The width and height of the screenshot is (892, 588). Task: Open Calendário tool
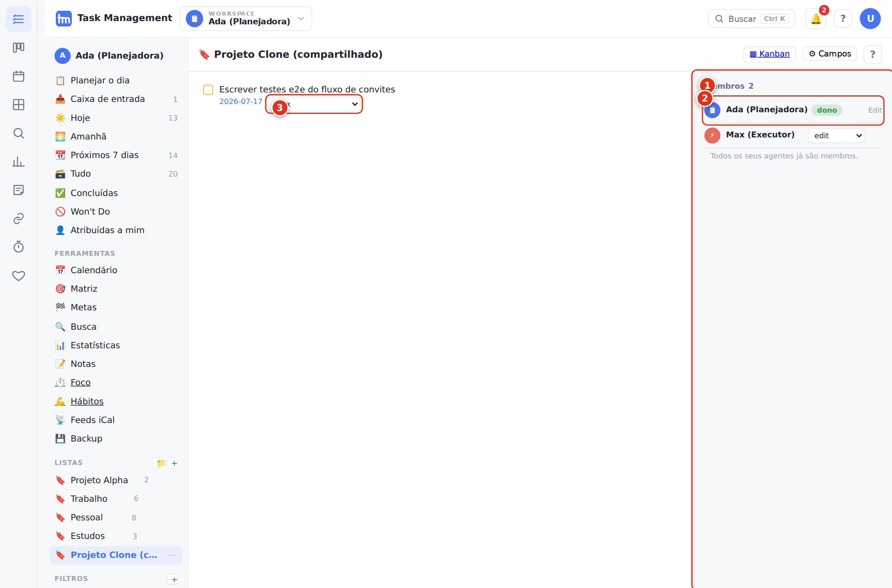(x=116, y=270)
